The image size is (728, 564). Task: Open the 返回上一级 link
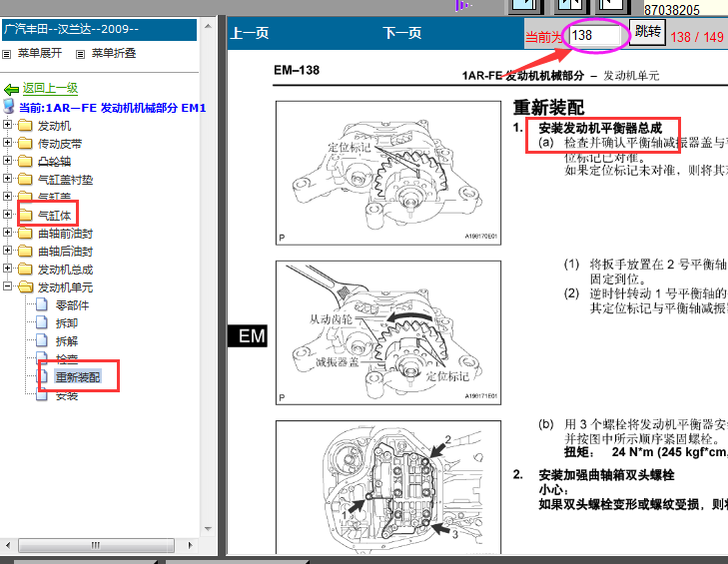(50, 88)
